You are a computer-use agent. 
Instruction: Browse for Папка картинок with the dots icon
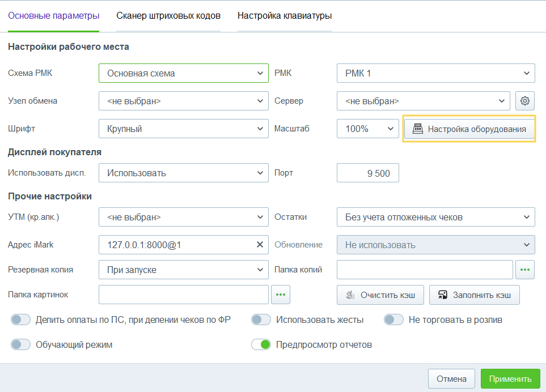click(281, 295)
